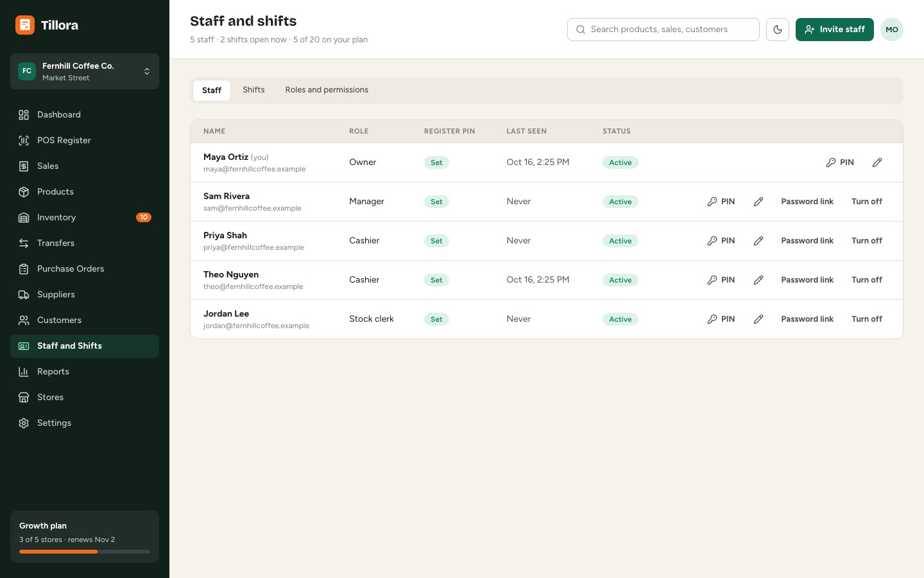Send password link to Jordan Lee
Viewport: 924px width, 578px height.
(807, 319)
